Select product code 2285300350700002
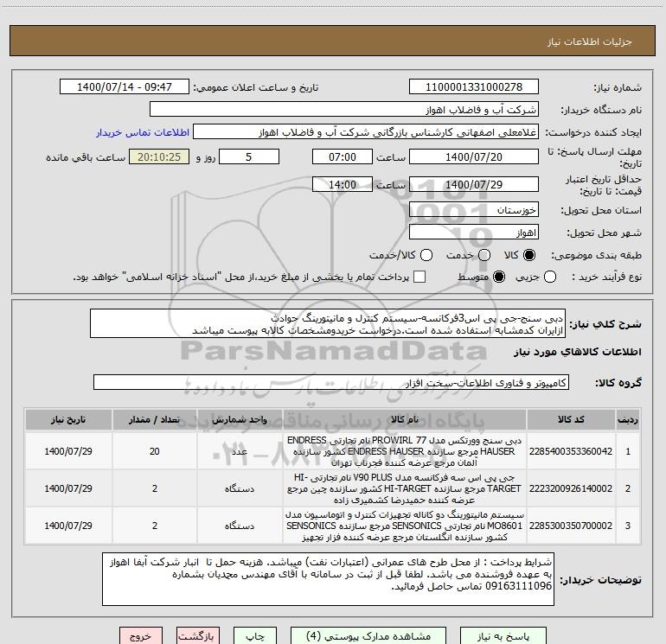This screenshot has width=666, height=644. (x=571, y=526)
